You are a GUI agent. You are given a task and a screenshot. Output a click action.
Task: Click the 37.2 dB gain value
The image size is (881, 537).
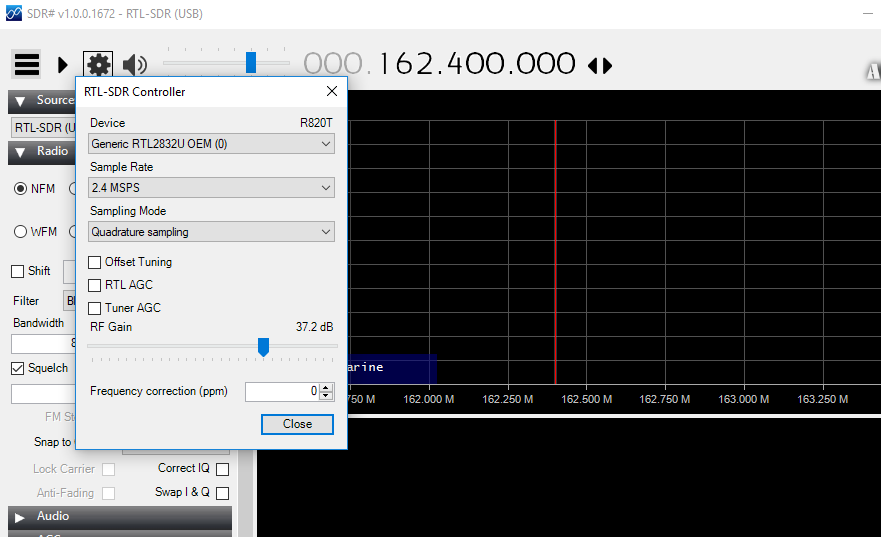pyautogui.click(x=315, y=327)
